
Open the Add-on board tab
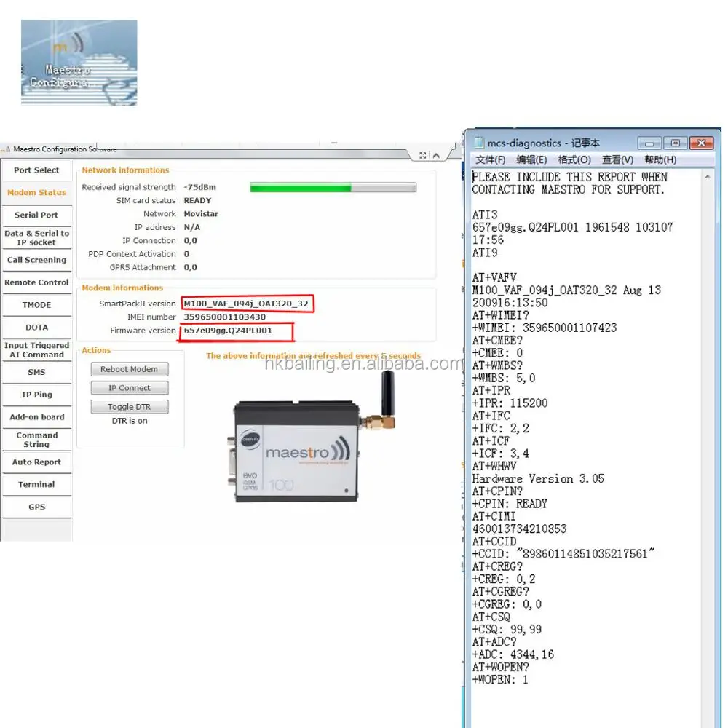tap(36, 417)
